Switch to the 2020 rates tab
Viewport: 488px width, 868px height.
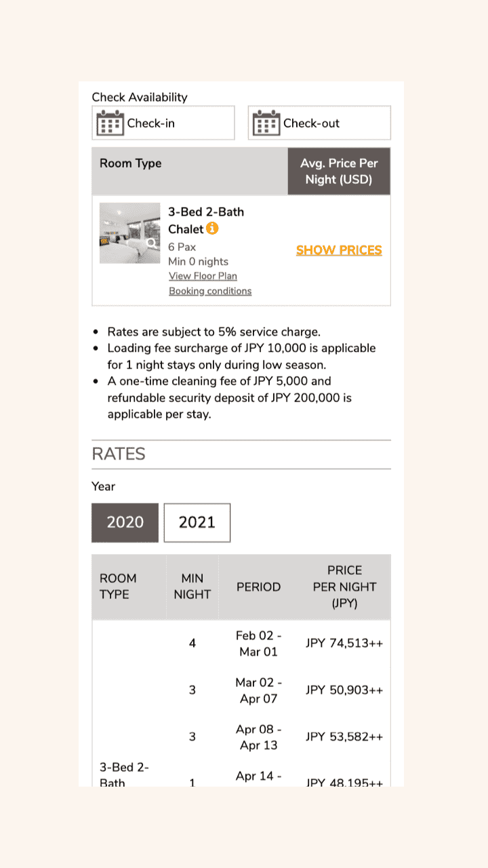[125, 522]
